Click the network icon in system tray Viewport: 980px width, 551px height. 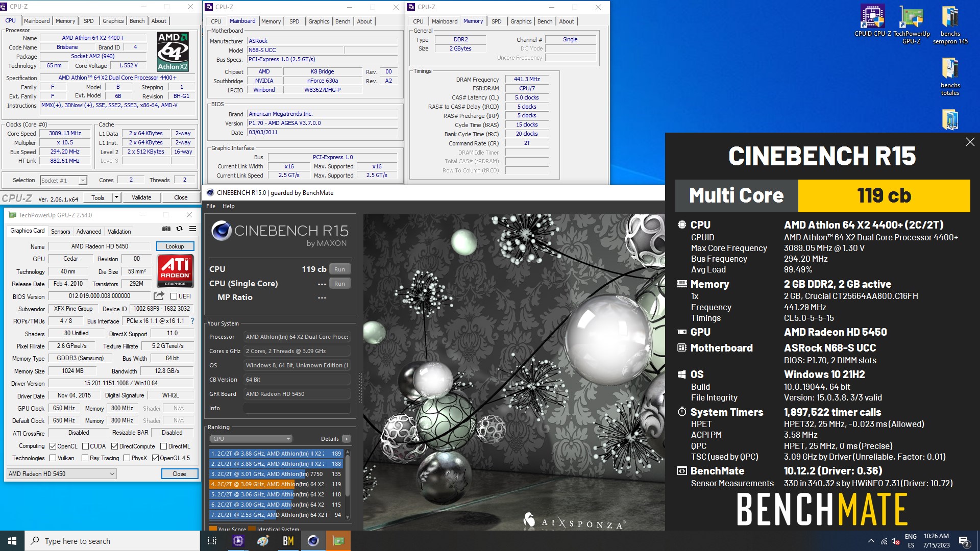click(884, 541)
